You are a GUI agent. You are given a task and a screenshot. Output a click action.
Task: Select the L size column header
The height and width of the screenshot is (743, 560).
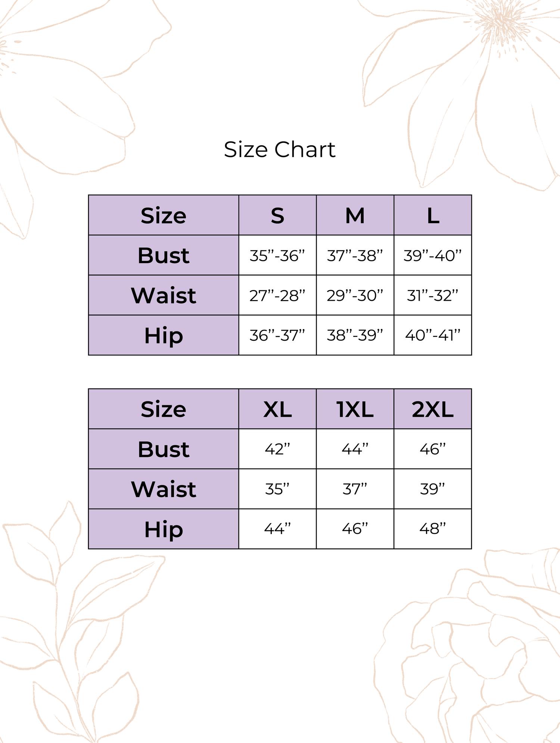[x=433, y=215]
